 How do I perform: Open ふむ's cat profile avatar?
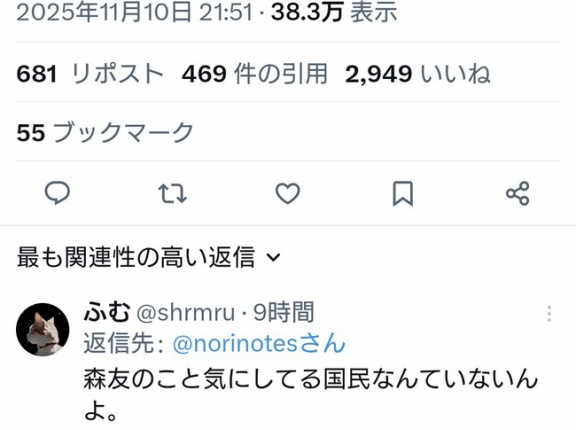pos(43,329)
